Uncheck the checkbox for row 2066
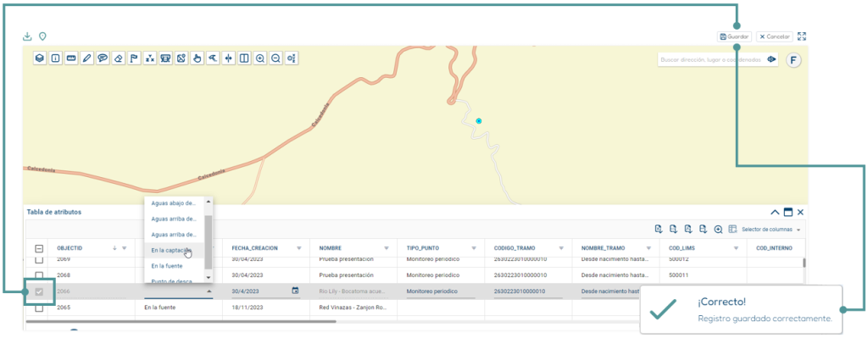Screen dimensions: 868x338 [39, 291]
